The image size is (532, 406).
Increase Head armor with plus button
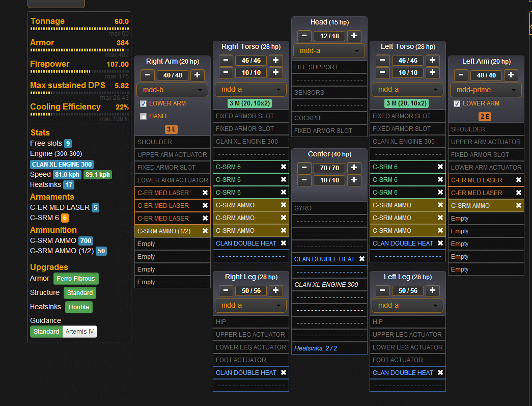(354, 36)
